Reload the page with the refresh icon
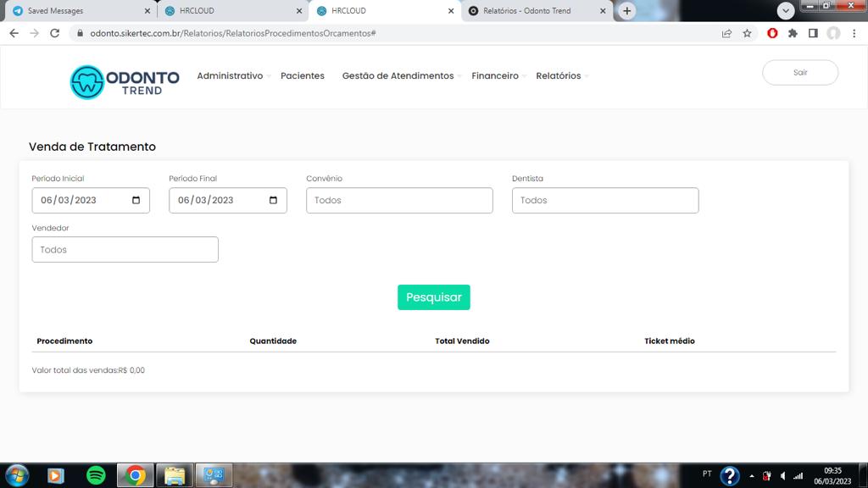868x488 pixels. pos(55,33)
